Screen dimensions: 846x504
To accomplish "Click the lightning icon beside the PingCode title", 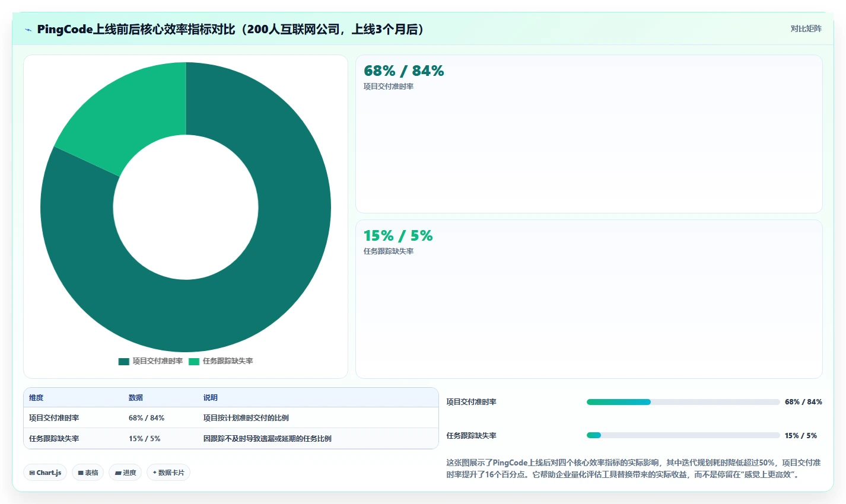I will 28,30.
